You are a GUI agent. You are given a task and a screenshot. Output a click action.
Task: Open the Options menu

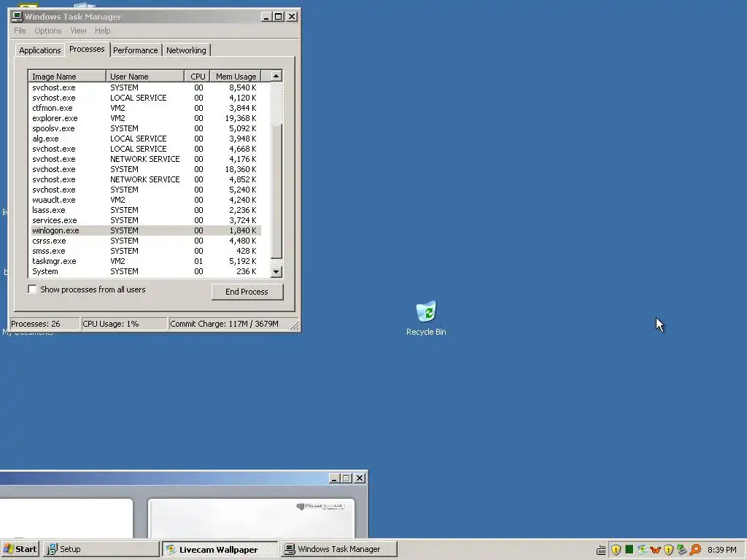(47, 31)
